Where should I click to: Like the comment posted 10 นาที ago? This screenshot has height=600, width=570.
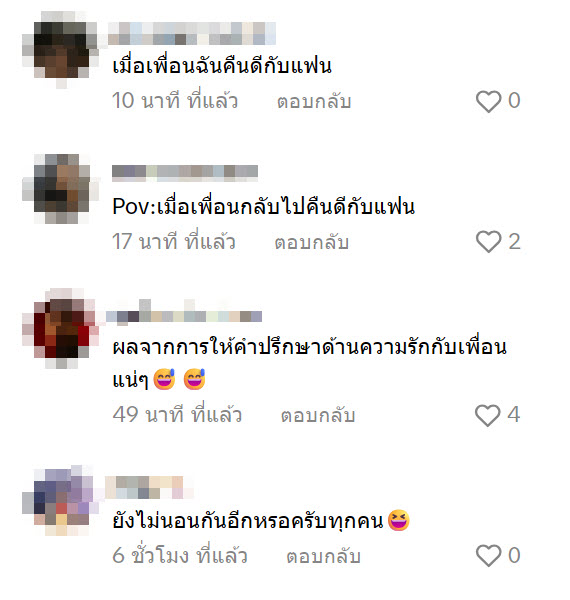click(488, 101)
